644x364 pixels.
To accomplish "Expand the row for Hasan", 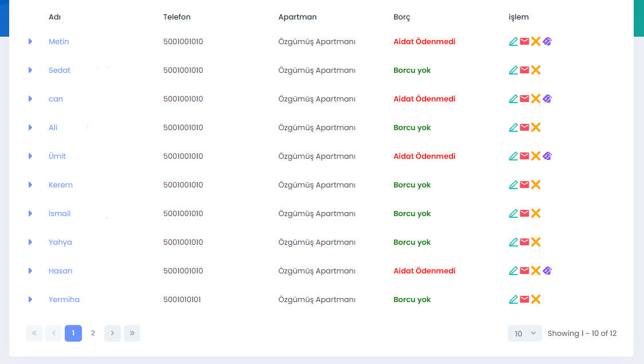I will coord(30,271).
